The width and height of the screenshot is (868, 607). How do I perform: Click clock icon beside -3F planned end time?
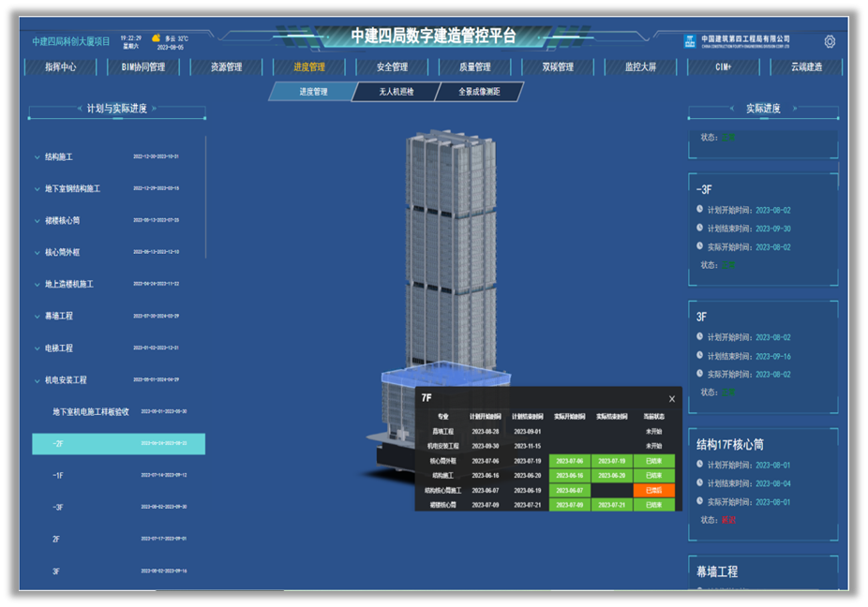[x=700, y=229]
